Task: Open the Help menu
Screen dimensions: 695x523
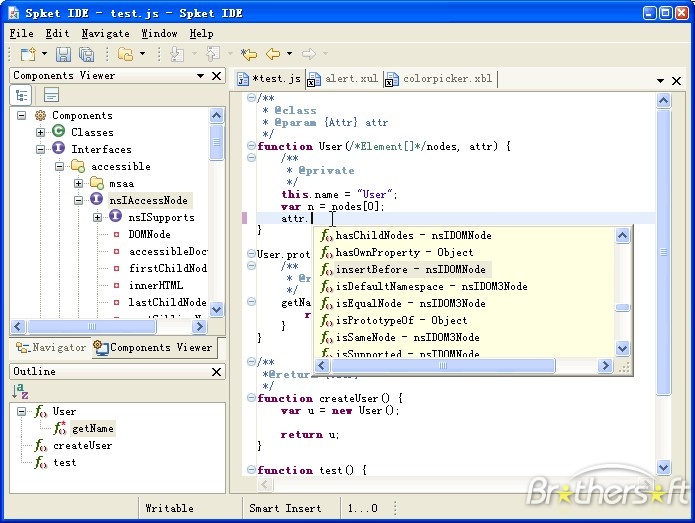Action: point(201,34)
